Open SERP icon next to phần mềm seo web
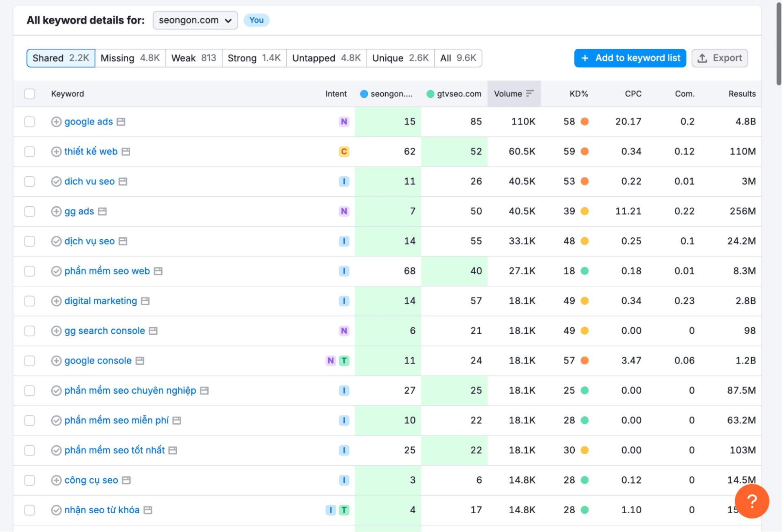The height and width of the screenshot is (532, 782). pos(158,271)
